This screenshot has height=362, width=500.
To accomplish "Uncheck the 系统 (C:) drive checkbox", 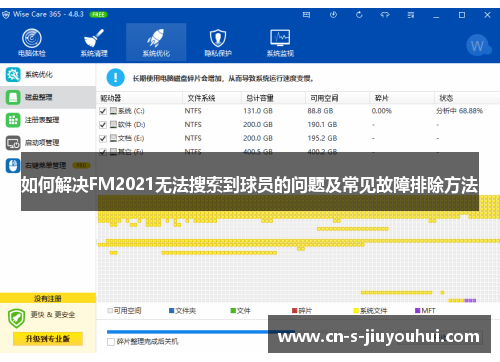I will click(x=103, y=111).
